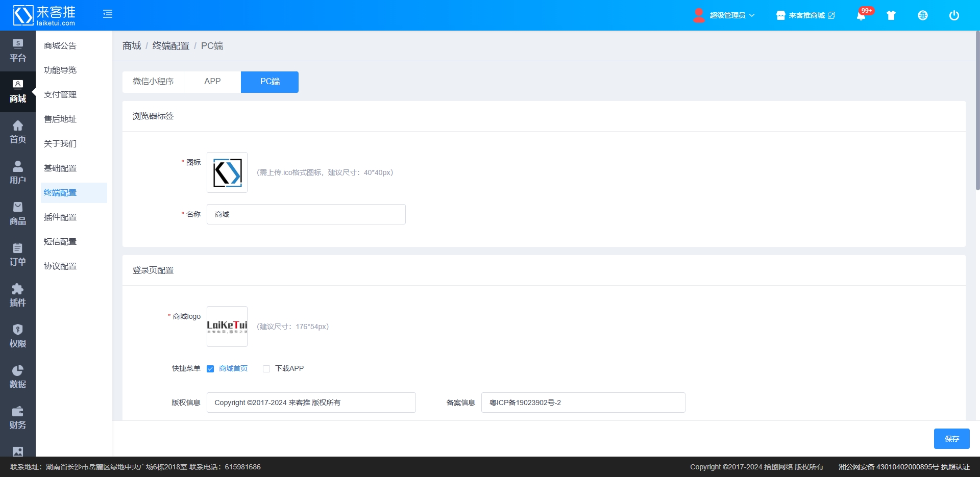Go to 商品 products in sidebar
The width and height of the screenshot is (980, 477).
(18, 214)
